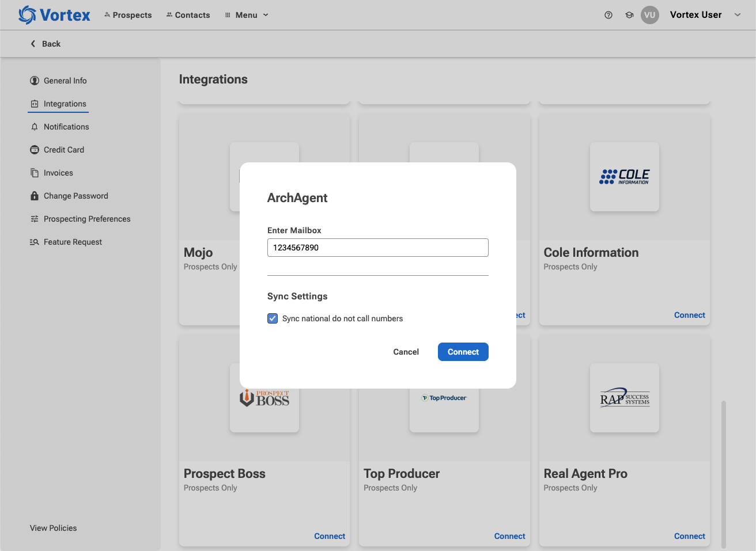Click the Credit Card icon
Viewport: 756px width, 551px height.
click(x=35, y=150)
